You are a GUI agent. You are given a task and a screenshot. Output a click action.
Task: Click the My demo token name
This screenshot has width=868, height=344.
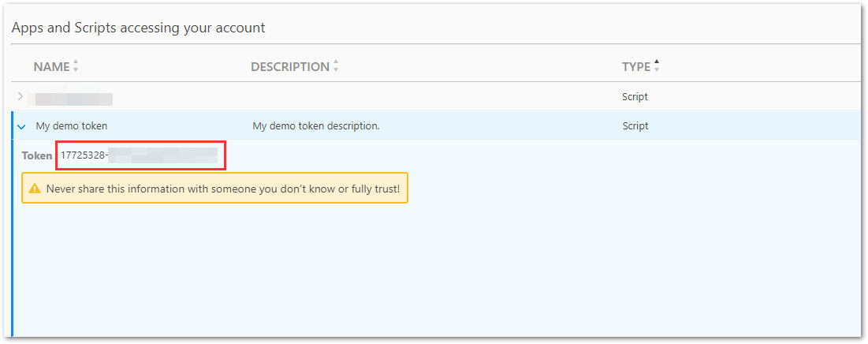click(x=72, y=125)
